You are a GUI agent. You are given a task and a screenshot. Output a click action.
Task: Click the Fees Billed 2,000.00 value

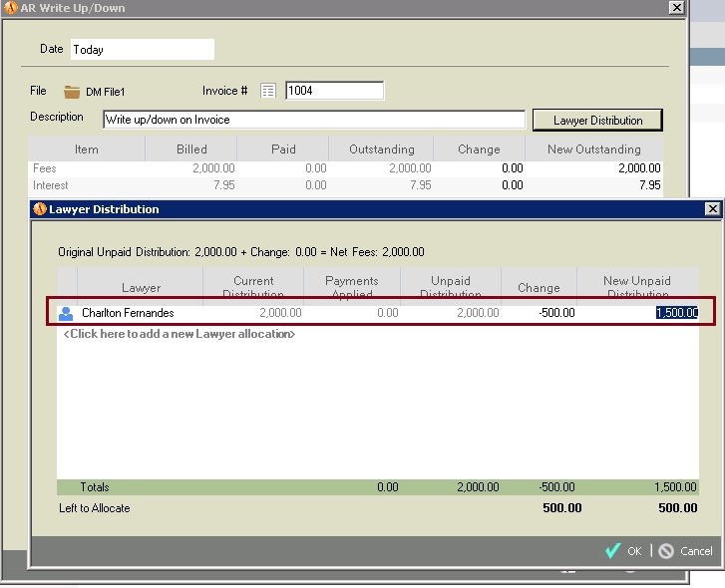coord(213,168)
